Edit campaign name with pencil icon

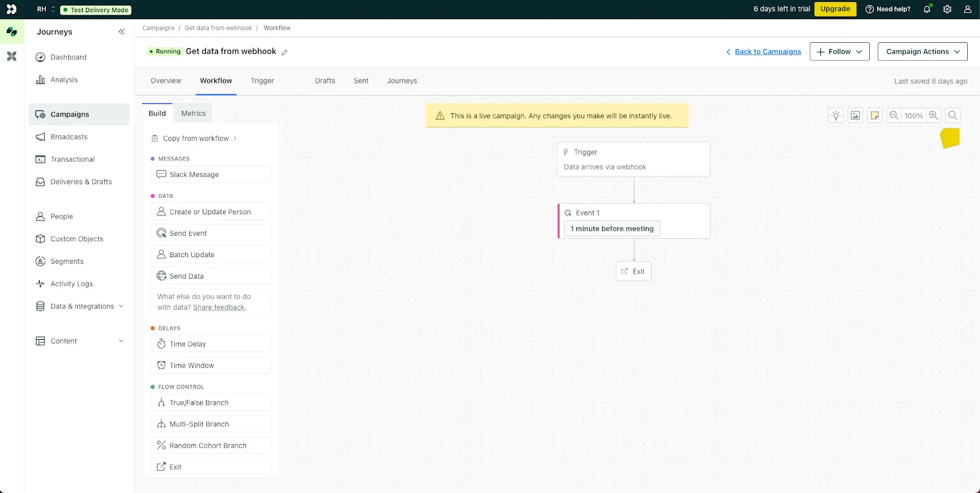point(284,53)
